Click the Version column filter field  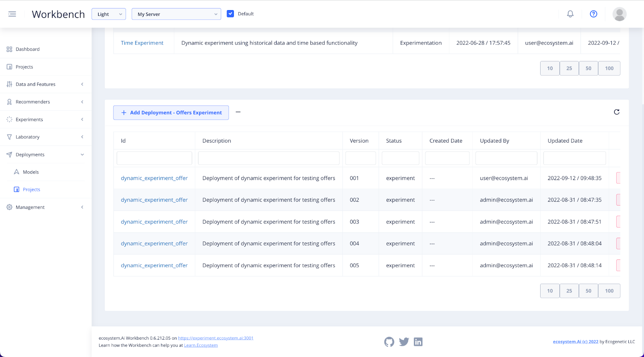pos(361,158)
